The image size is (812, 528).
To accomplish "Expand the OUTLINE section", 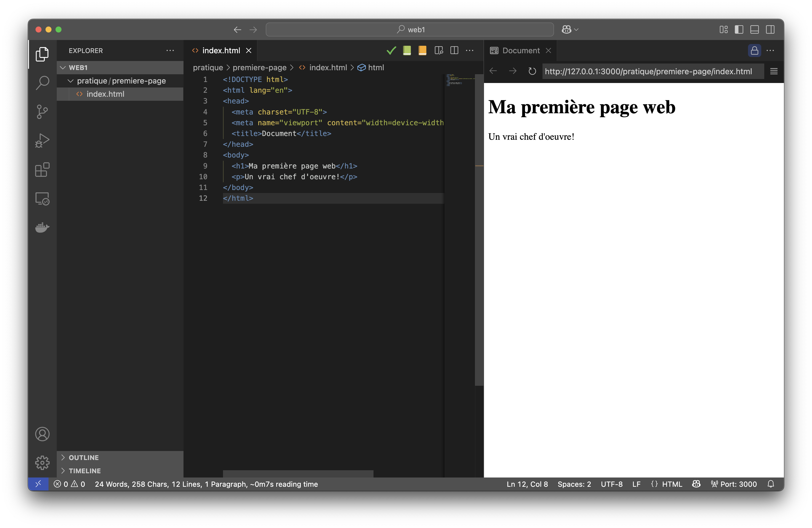I will pyautogui.click(x=120, y=457).
